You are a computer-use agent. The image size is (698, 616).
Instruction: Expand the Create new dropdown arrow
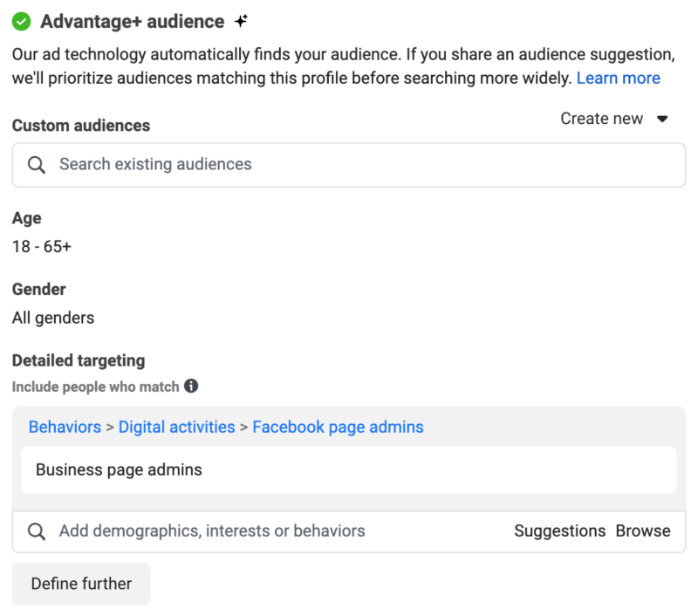[662, 120]
